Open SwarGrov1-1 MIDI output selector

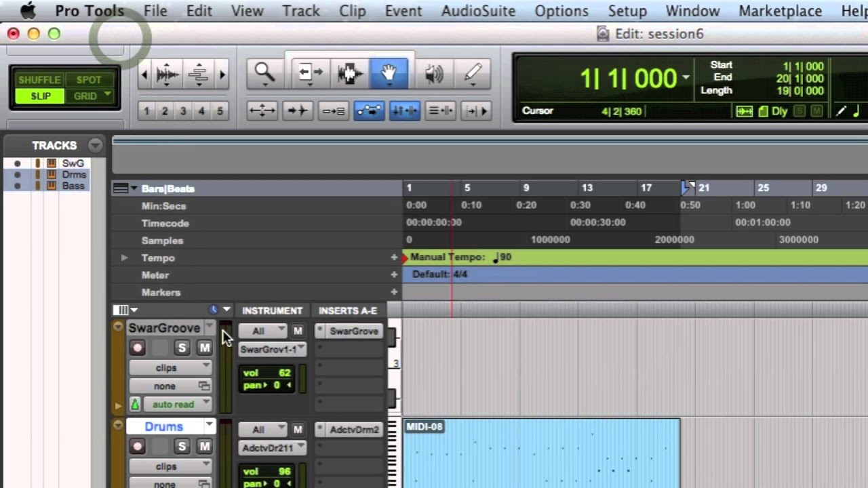[x=272, y=350]
